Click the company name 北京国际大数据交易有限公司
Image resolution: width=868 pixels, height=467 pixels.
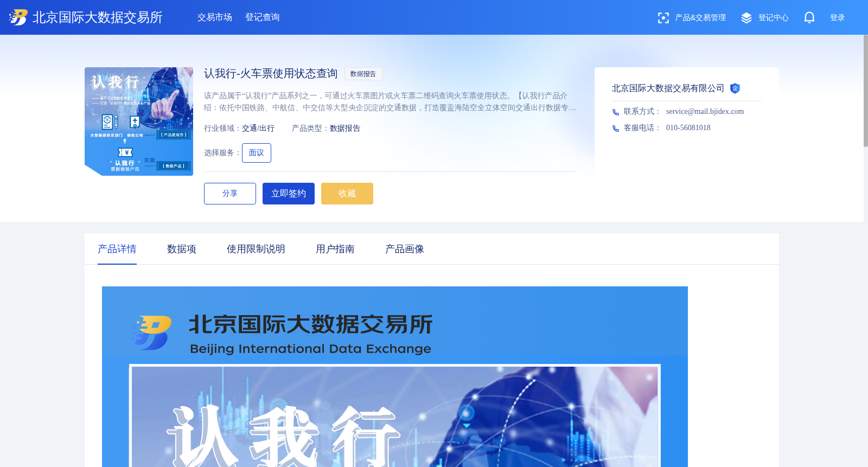coord(668,88)
